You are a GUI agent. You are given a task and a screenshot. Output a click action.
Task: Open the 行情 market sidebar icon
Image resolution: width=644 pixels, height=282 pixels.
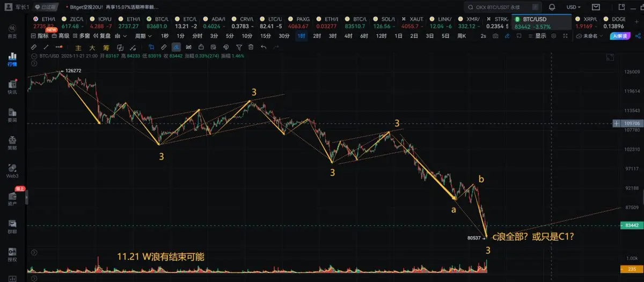11,58
